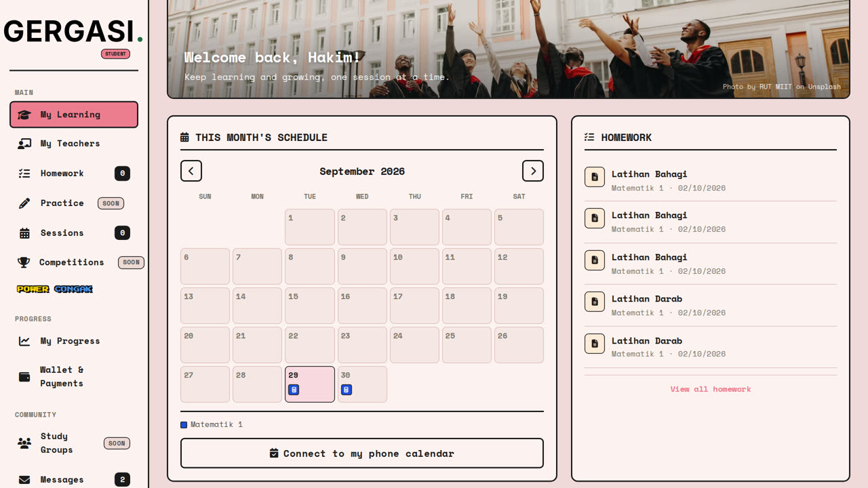Image resolution: width=868 pixels, height=488 pixels.
Task: Click the Messages envelope icon
Action: click(x=24, y=480)
